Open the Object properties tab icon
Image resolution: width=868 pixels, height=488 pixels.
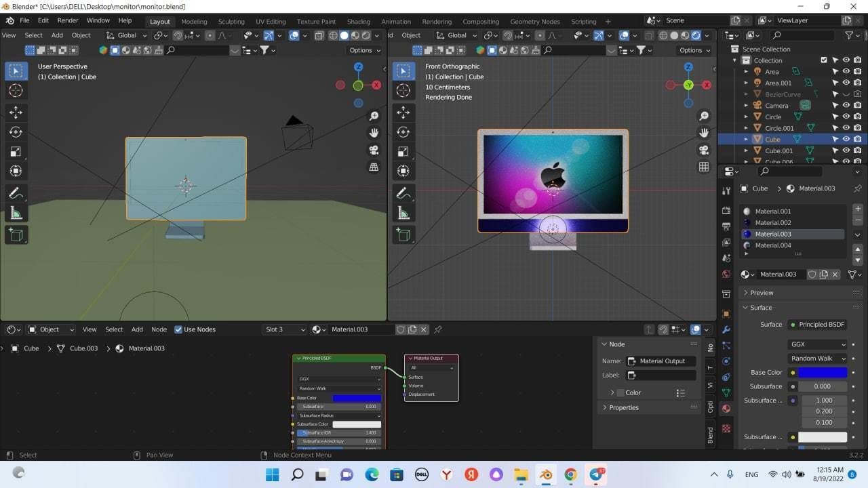(726, 313)
